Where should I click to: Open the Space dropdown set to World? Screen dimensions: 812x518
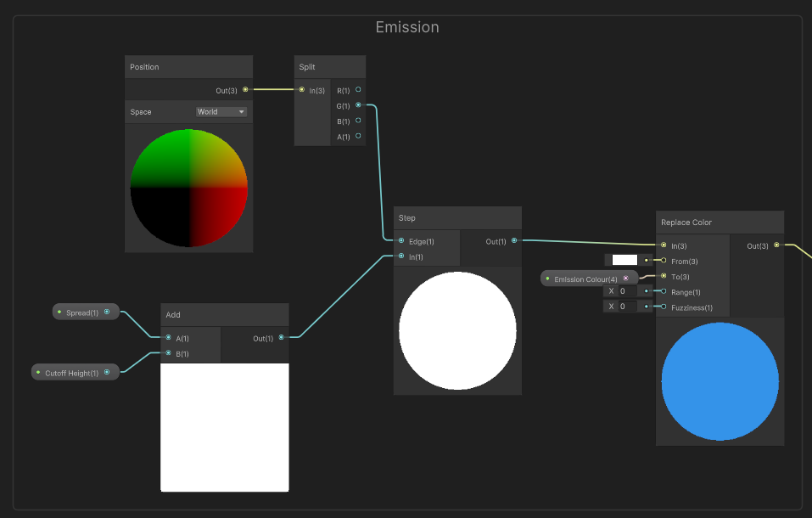pos(221,111)
